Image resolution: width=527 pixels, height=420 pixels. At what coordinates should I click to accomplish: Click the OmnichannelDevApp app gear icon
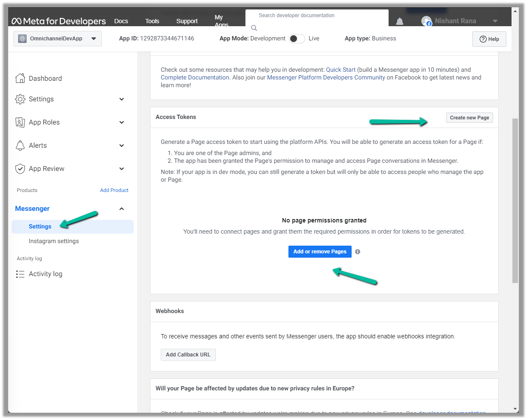[23, 39]
